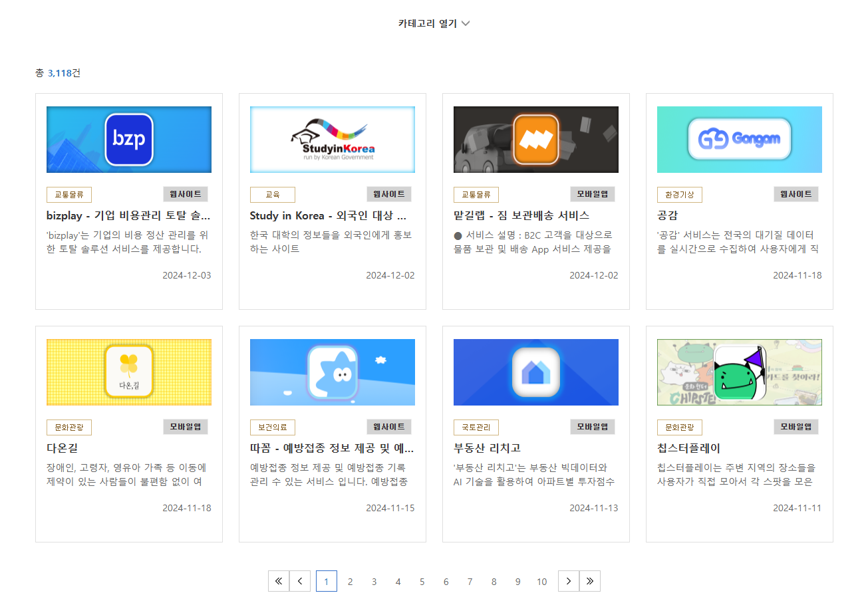Select the 교통물류 tag on 맡길랩 card
This screenshot has height=595, width=868.
click(476, 195)
